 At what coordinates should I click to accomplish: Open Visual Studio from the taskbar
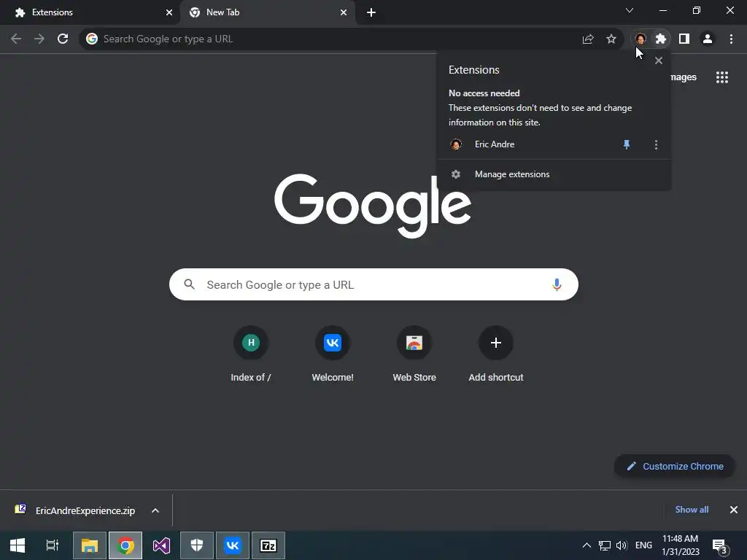coord(161,545)
